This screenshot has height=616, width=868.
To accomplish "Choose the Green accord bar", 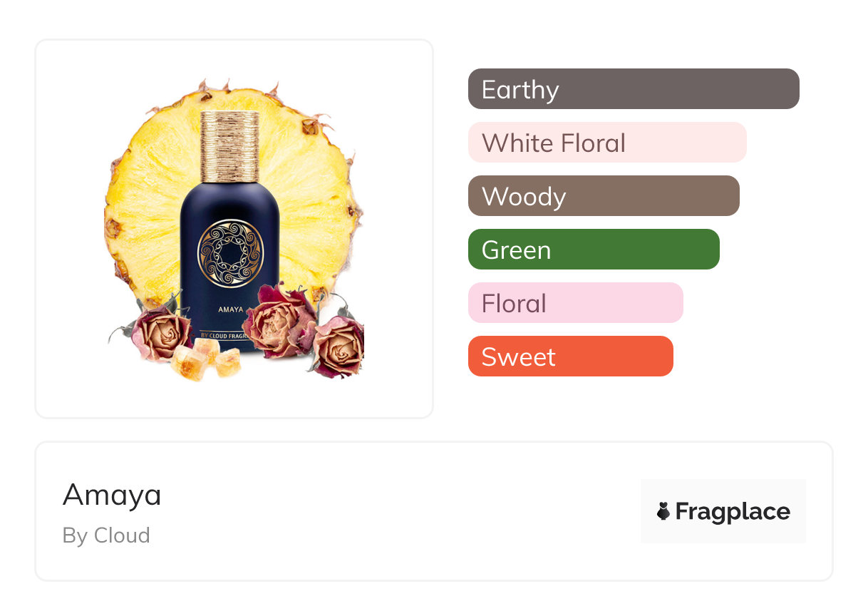I will coord(593,250).
